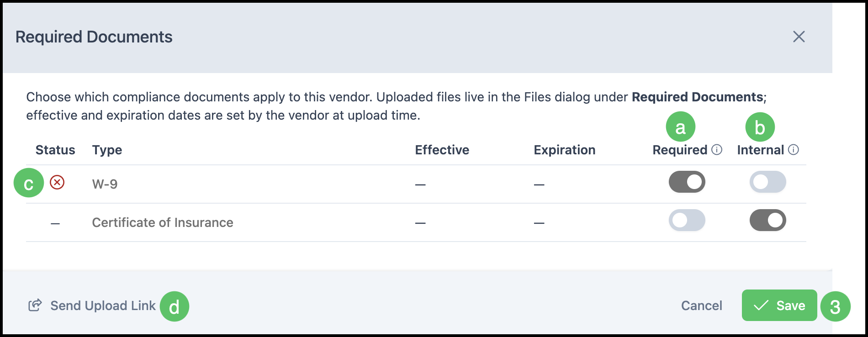Enable Required toggle for Certificate of Insurance
Screen dimensions: 868x337
tap(687, 220)
